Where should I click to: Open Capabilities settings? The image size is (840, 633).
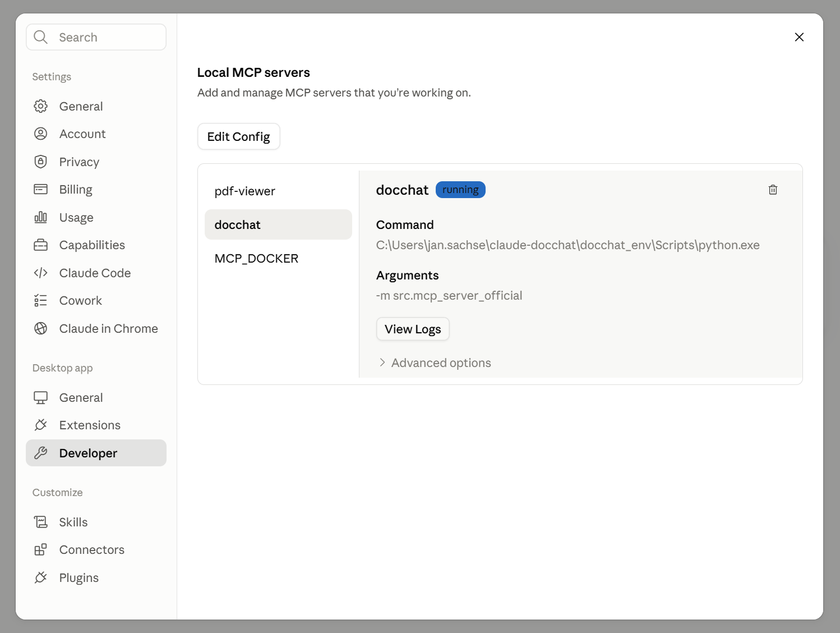pyautogui.click(x=92, y=245)
